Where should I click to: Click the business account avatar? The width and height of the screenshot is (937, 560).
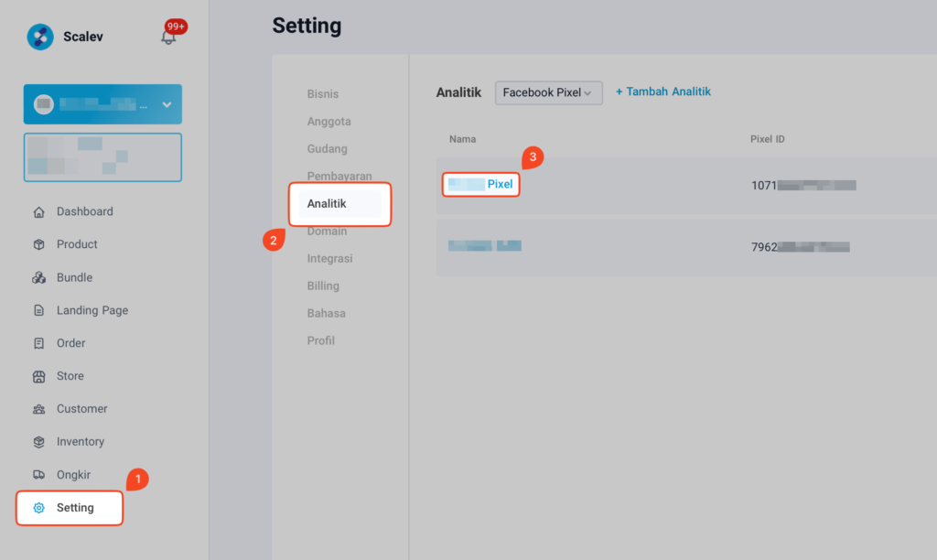[x=44, y=104]
